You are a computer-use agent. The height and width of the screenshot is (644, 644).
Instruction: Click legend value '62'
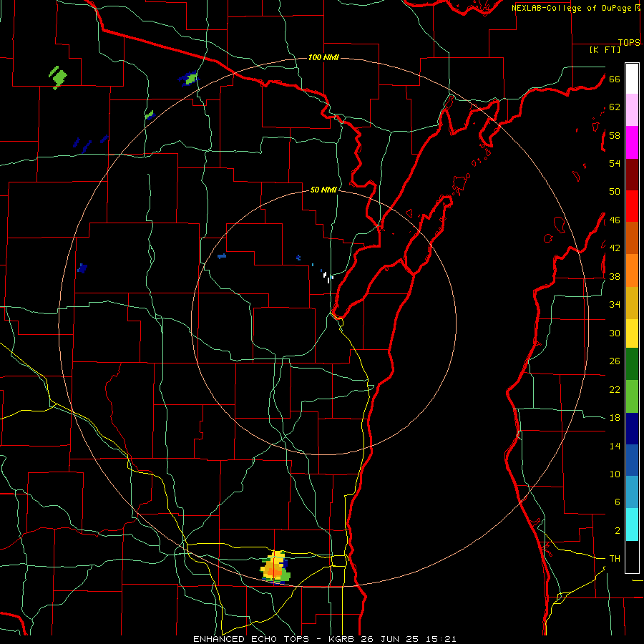615,107
